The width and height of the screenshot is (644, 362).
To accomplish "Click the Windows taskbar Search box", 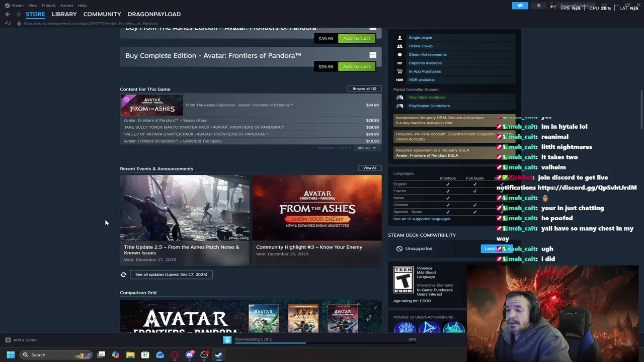I will 57,355.
